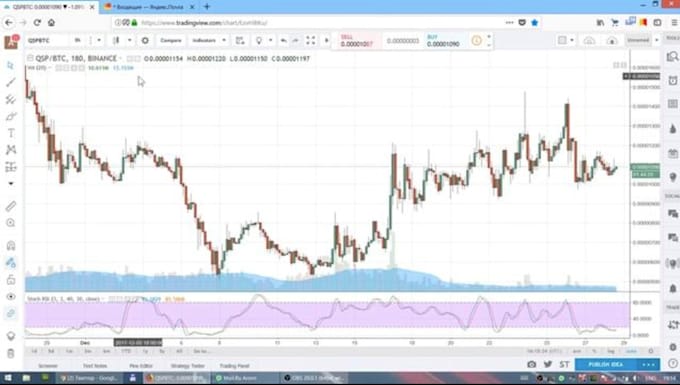Image resolution: width=680 pixels, height=385 pixels.
Task: Click the Compare button
Action: (171, 40)
